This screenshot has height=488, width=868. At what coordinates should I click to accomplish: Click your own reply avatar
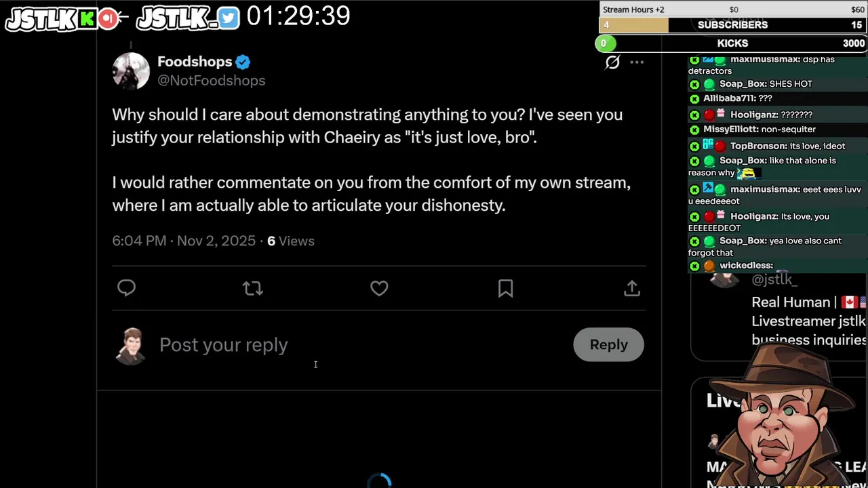click(x=132, y=346)
